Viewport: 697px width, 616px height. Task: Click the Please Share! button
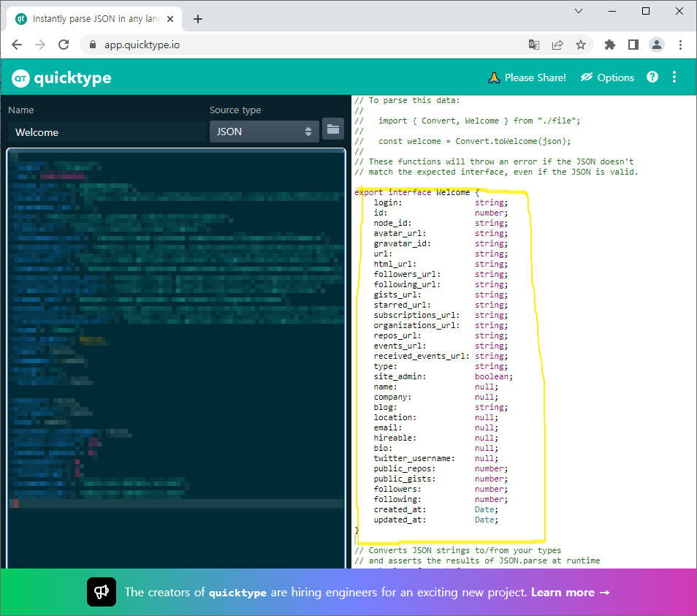527,77
